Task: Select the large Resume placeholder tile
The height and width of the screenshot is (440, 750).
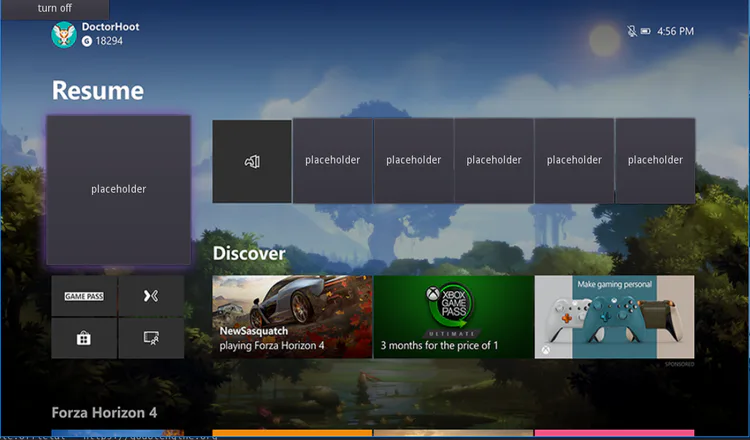Action: 119,190
